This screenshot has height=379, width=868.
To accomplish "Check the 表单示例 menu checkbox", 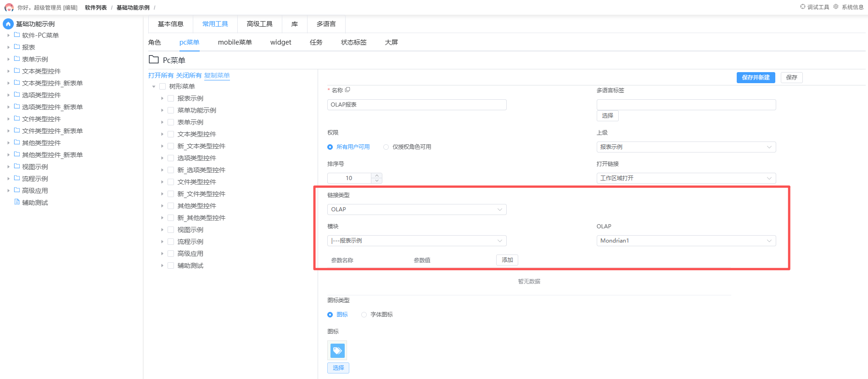I will coord(171,122).
